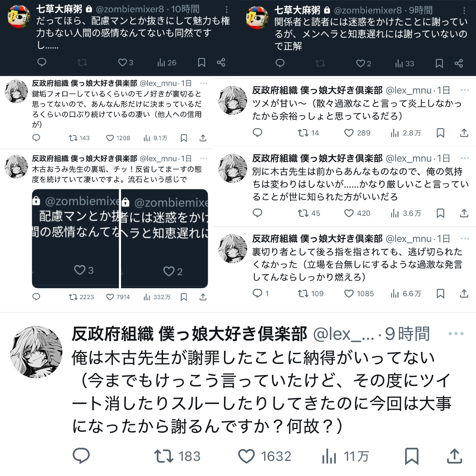The width and height of the screenshot is (476, 476).
Task: Open more options on 143-retweet tweet
Action: pos(204,83)
